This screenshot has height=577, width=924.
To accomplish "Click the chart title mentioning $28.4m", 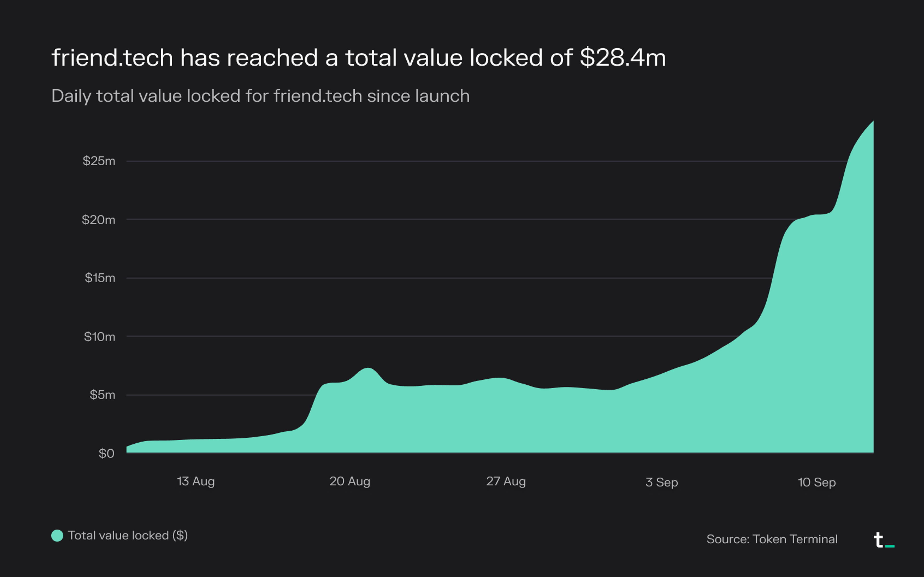I will click(x=359, y=58).
